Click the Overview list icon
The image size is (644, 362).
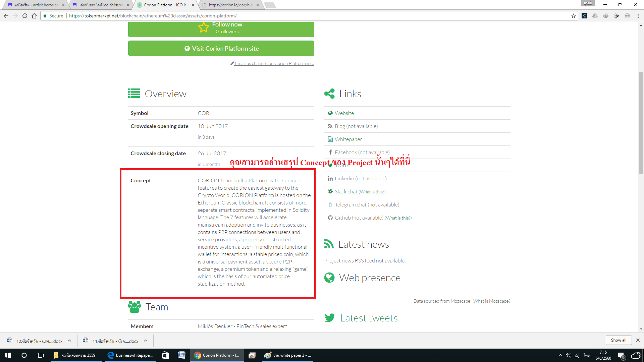tap(134, 94)
